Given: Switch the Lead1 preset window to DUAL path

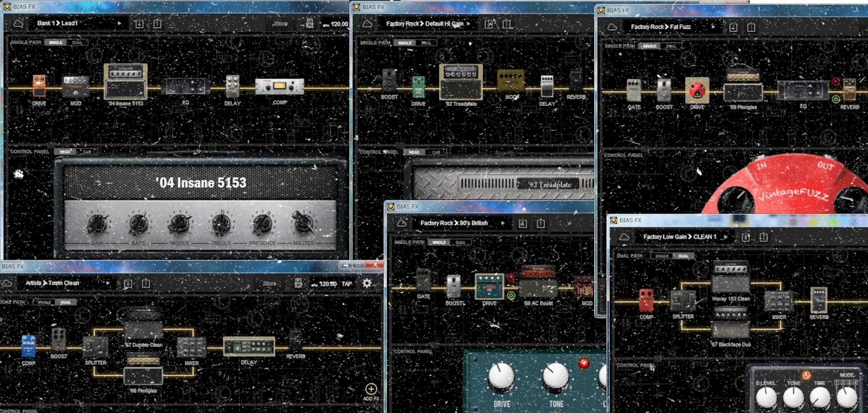Looking at the screenshot, I should tap(76, 43).
